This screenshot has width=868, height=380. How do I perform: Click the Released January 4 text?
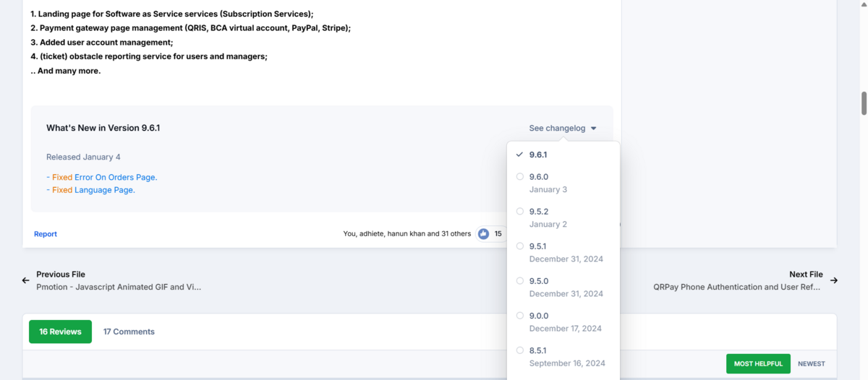click(x=83, y=157)
